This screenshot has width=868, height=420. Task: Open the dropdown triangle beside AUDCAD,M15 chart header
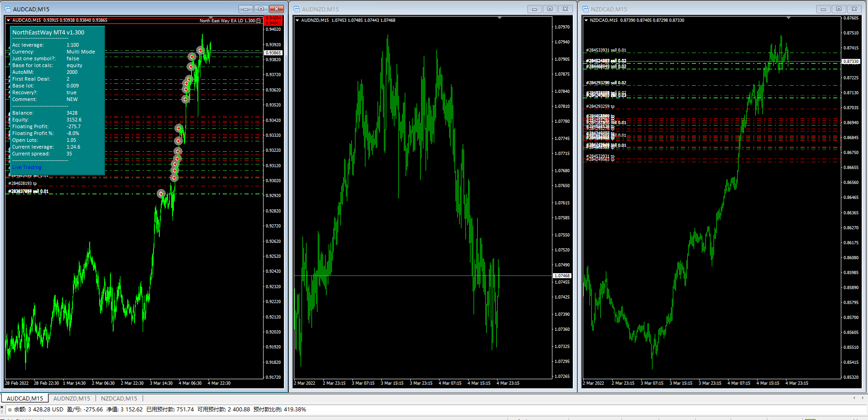pyautogui.click(x=8, y=20)
